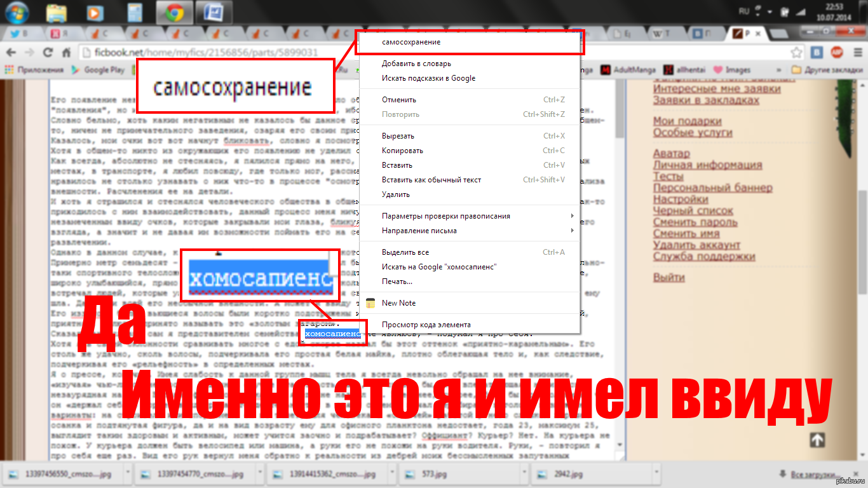Click the "Выйти" logout link
The height and width of the screenshot is (488, 868).
pos(669,278)
